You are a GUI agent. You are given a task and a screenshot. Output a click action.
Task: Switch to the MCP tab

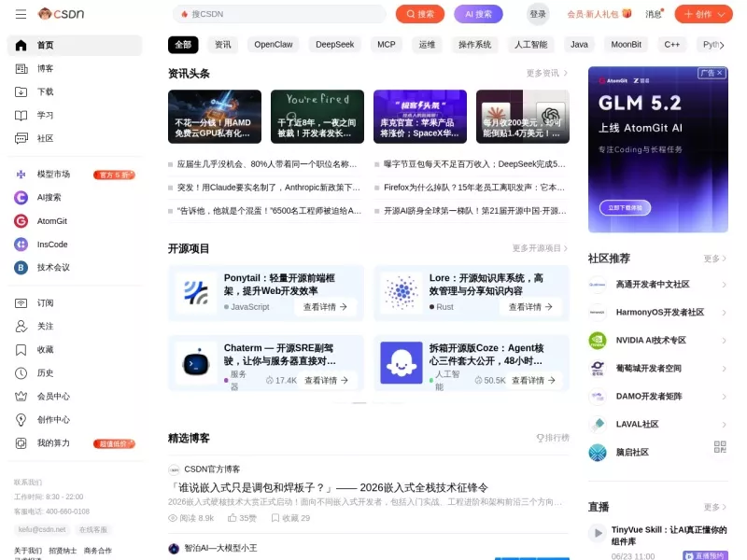click(x=387, y=45)
